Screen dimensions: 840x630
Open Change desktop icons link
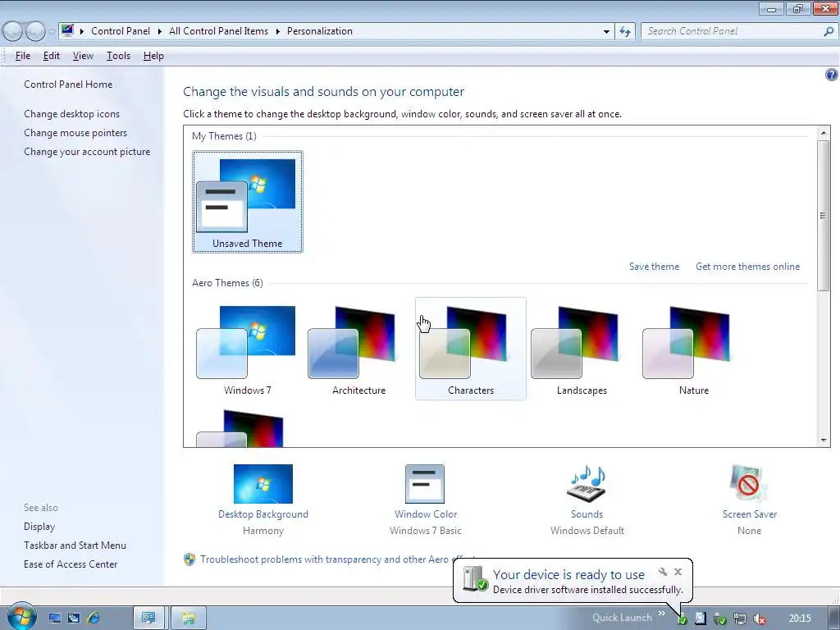(x=72, y=113)
